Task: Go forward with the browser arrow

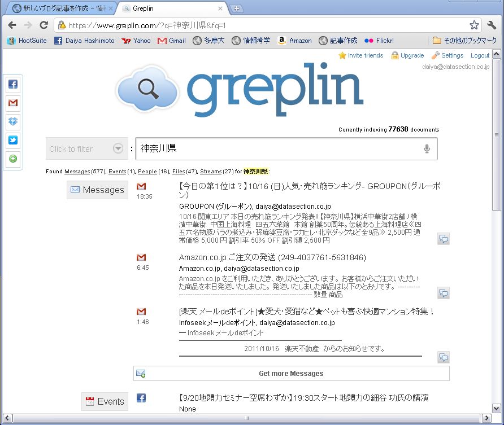Action: pos(28,25)
